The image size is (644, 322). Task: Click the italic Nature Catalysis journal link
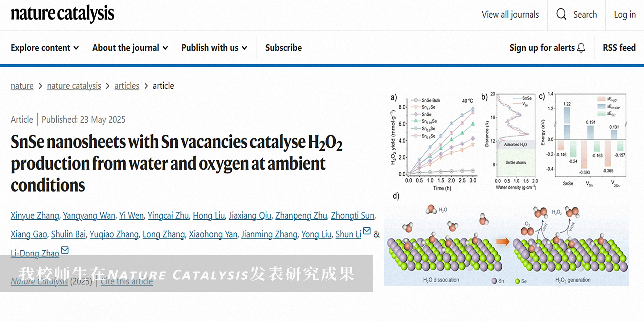tap(39, 281)
